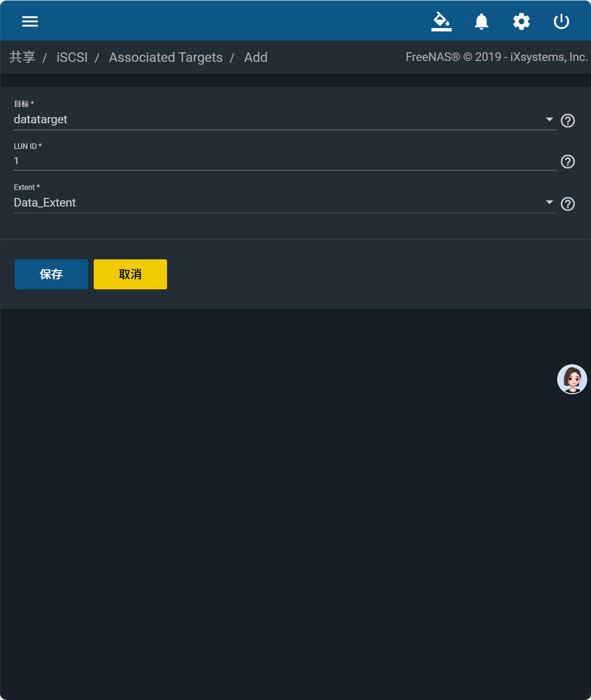Screen dimensions: 591x700
Task: Go to 共享 breadcrumb
Action: (22, 57)
